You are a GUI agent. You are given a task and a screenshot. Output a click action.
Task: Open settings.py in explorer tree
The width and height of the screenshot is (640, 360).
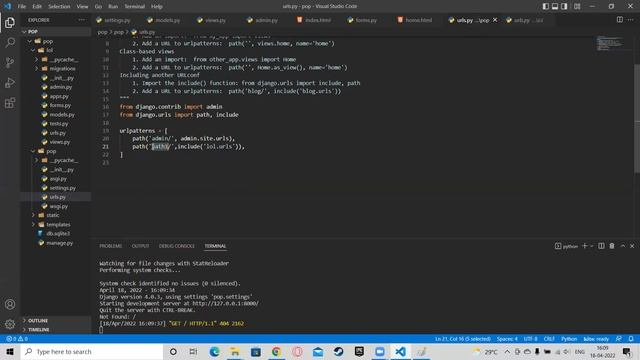pos(56,188)
